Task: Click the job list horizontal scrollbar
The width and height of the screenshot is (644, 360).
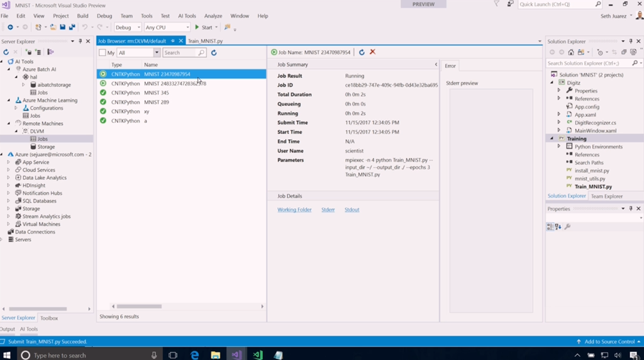Action: pos(140,307)
